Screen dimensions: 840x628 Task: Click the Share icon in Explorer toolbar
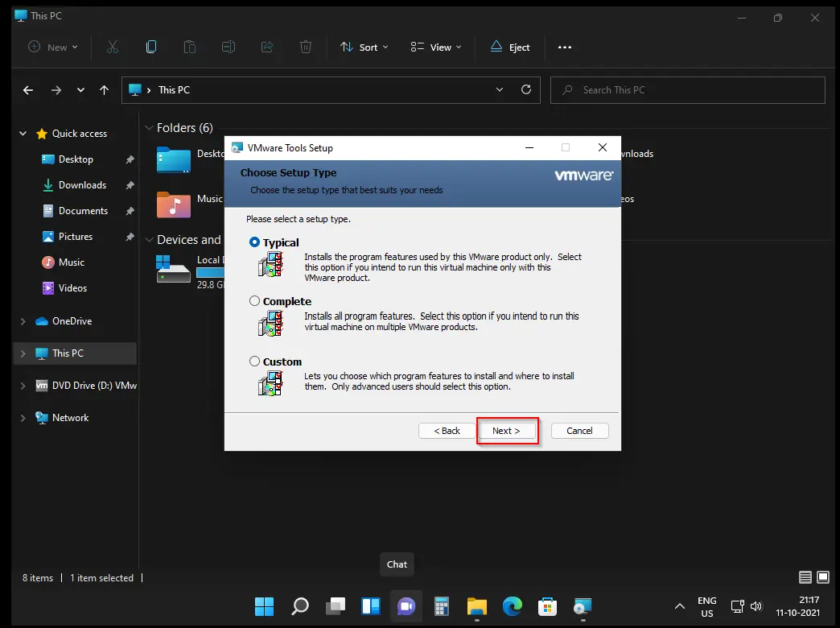pyautogui.click(x=267, y=48)
